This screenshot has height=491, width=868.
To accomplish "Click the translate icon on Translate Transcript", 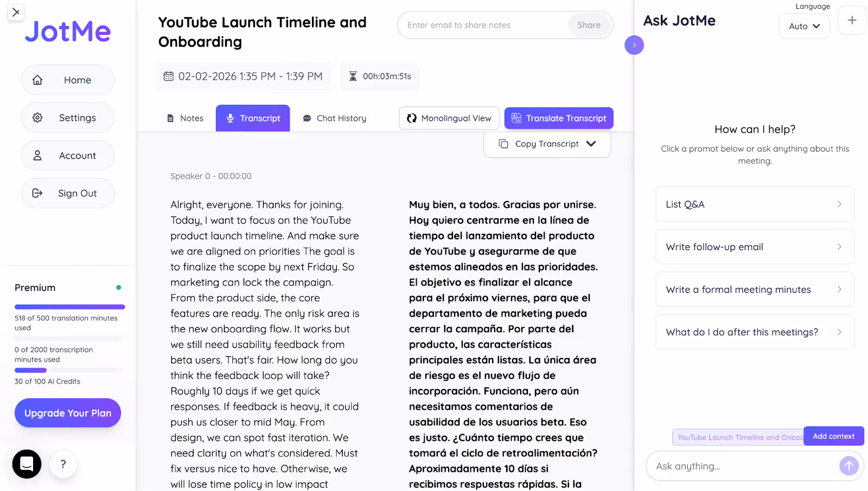I will (x=516, y=118).
